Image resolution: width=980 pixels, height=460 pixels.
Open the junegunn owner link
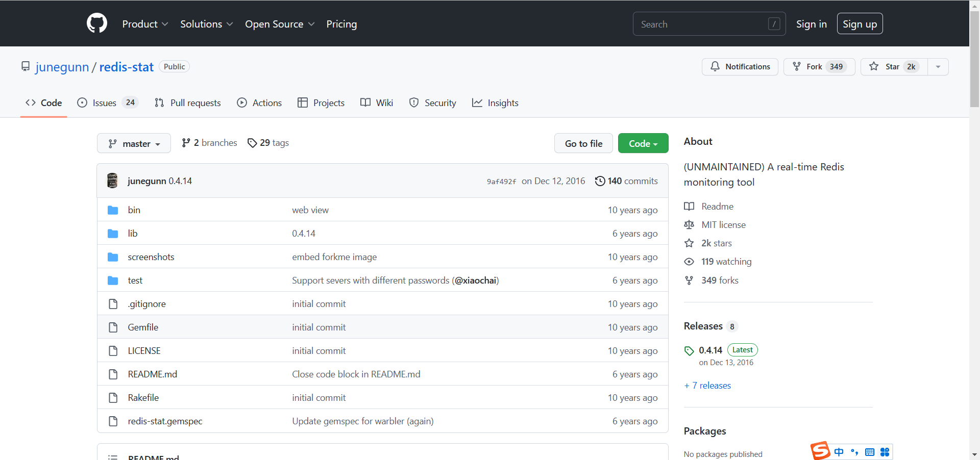pyautogui.click(x=62, y=67)
